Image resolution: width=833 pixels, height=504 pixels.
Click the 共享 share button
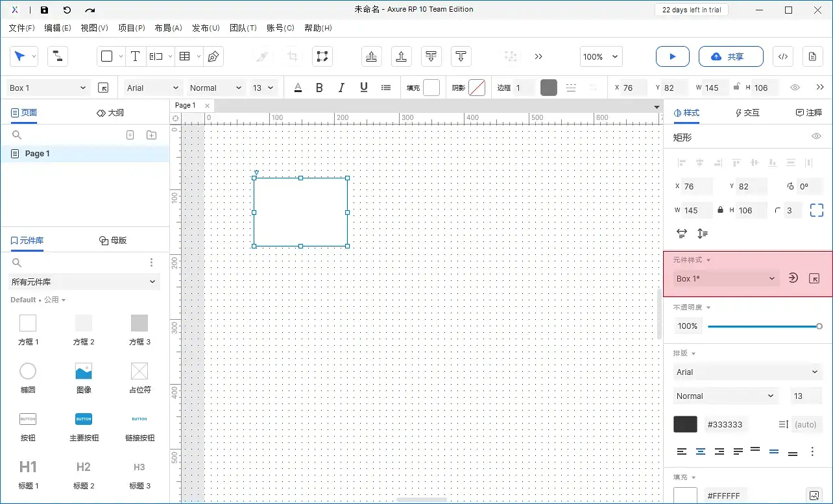pyautogui.click(x=726, y=56)
